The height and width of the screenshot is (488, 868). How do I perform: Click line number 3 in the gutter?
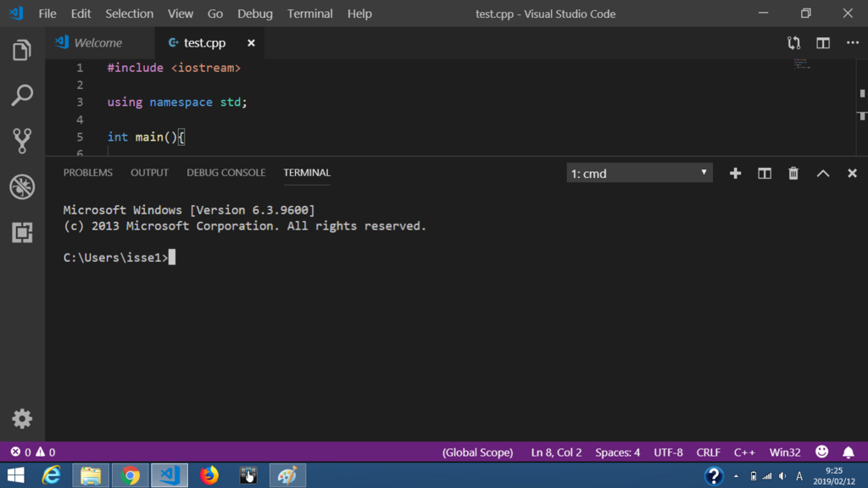coord(80,102)
